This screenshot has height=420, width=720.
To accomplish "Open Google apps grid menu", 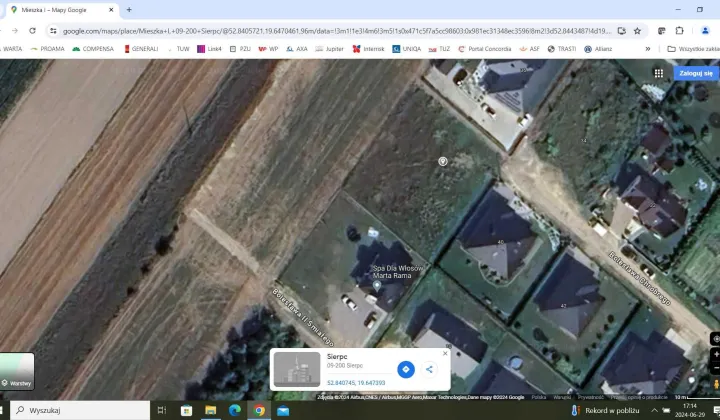I will click(x=658, y=73).
